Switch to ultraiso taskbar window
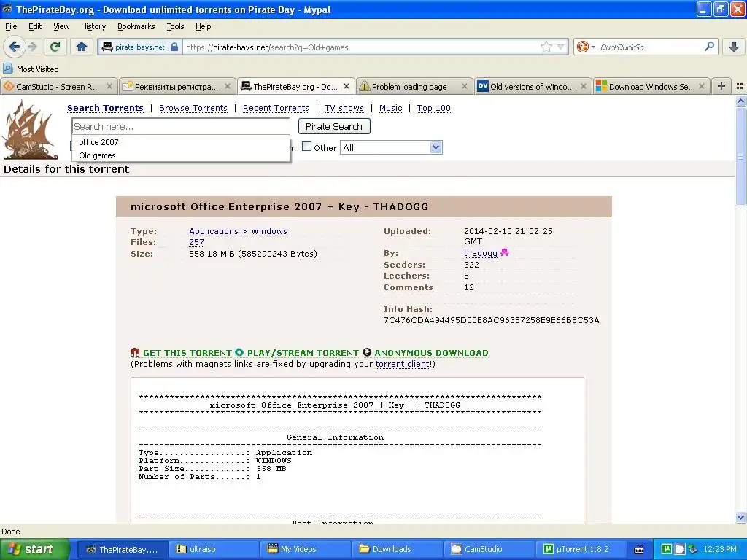The width and height of the screenshot is (747, 560). tap(214, 549)
